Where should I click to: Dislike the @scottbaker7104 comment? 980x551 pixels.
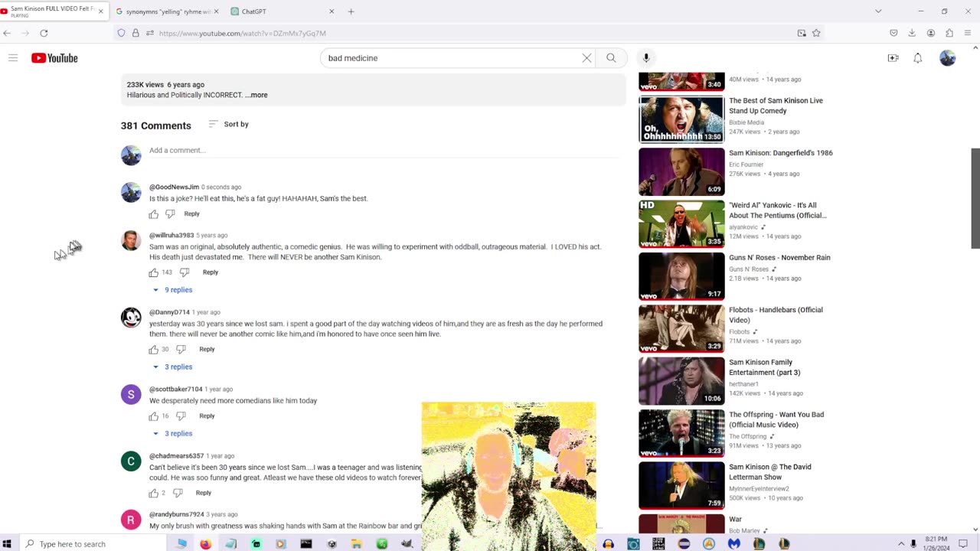pyautogui.click(x=181, y=416)
